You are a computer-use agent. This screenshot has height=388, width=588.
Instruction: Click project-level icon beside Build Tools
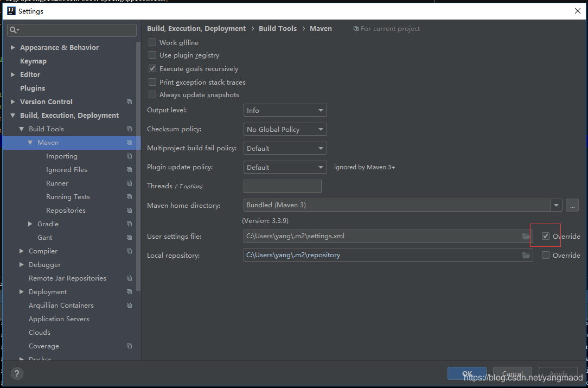(x=130, y=129)
